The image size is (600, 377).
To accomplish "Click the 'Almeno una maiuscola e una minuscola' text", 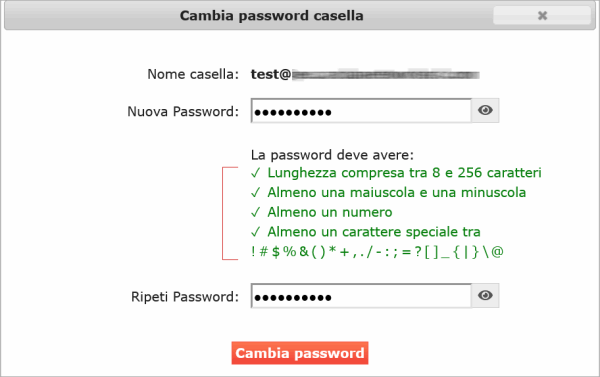I will [x=397, y=193].
